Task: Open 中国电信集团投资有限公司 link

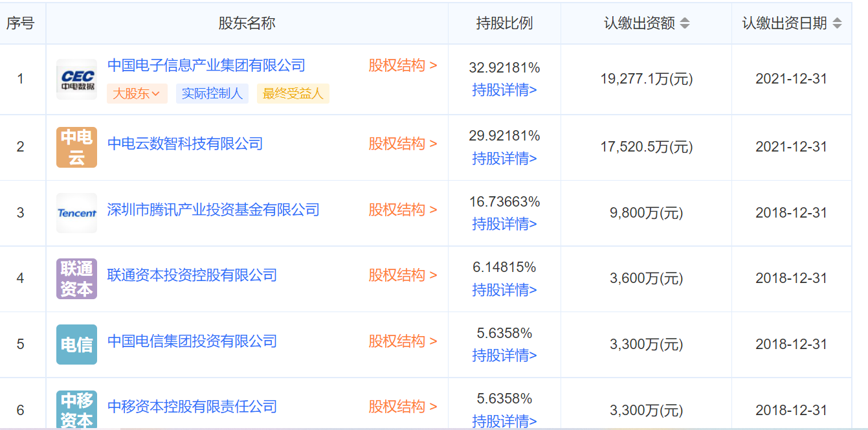Action: click(192, 341)
